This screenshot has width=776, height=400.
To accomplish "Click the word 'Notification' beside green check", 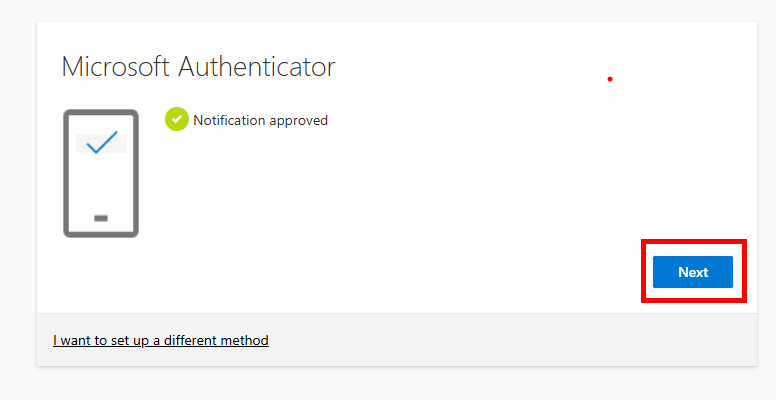I will coord(231,120).
